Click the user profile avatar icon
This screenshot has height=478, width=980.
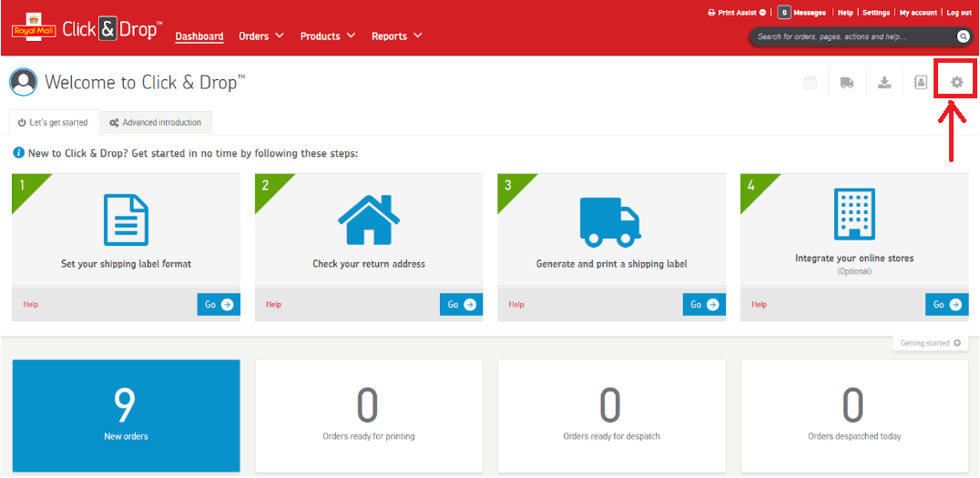pyautogui.click(x=23, y=82)
